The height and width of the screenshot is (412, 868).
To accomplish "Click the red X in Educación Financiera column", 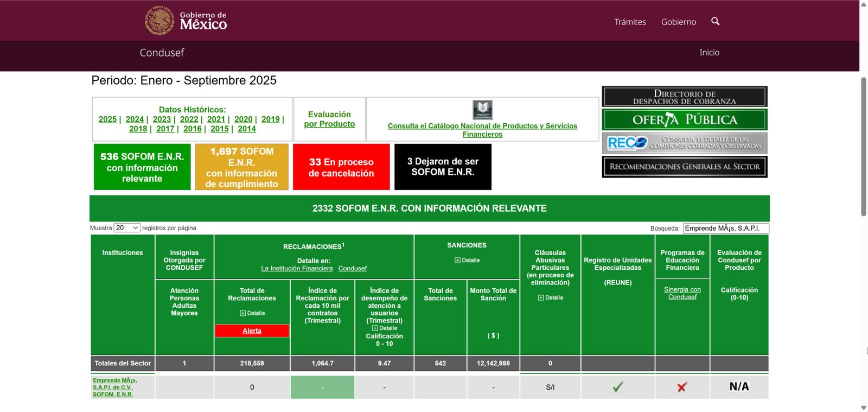I will [x=682, y=387].
